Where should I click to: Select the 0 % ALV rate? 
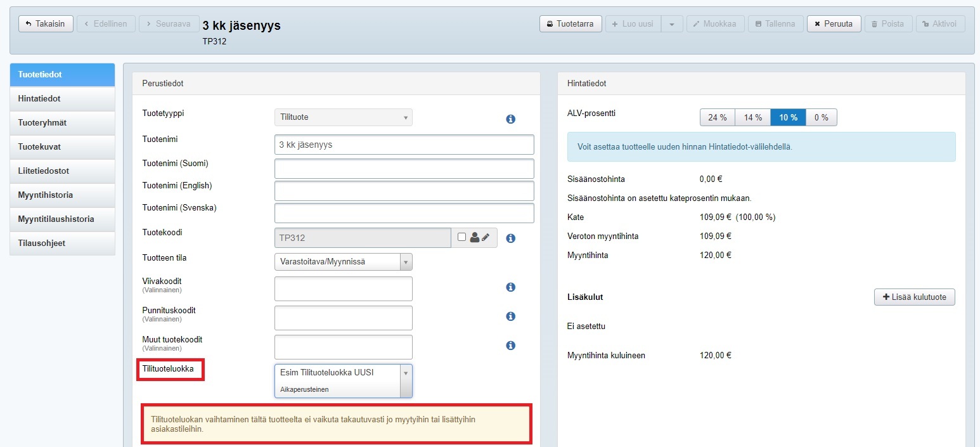click(x=821, y=117)
